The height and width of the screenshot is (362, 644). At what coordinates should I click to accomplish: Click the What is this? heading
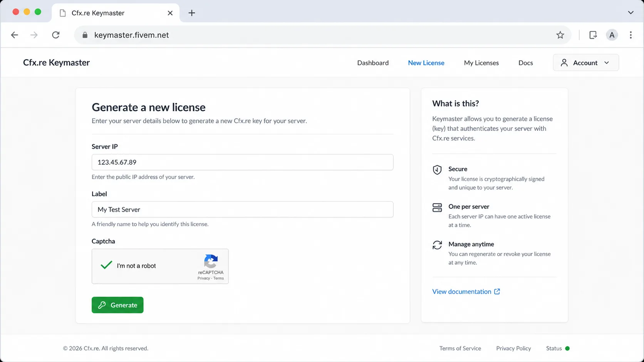[456, 103]
